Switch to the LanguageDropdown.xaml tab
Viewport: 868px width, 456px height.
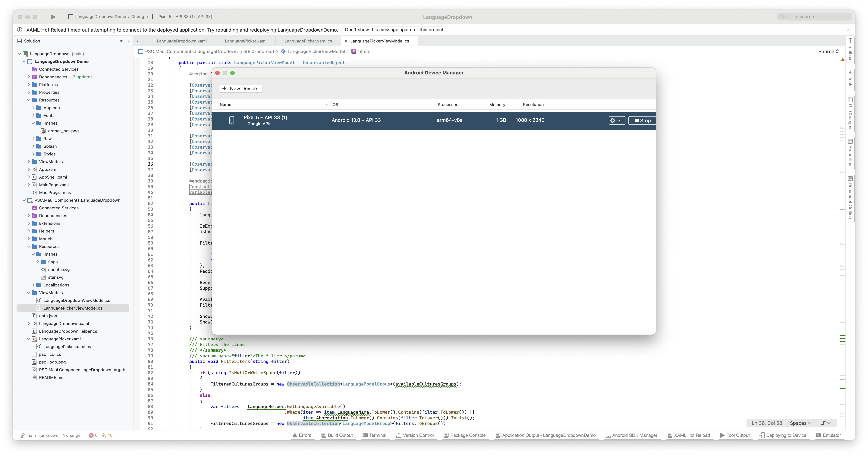[182, 41]
